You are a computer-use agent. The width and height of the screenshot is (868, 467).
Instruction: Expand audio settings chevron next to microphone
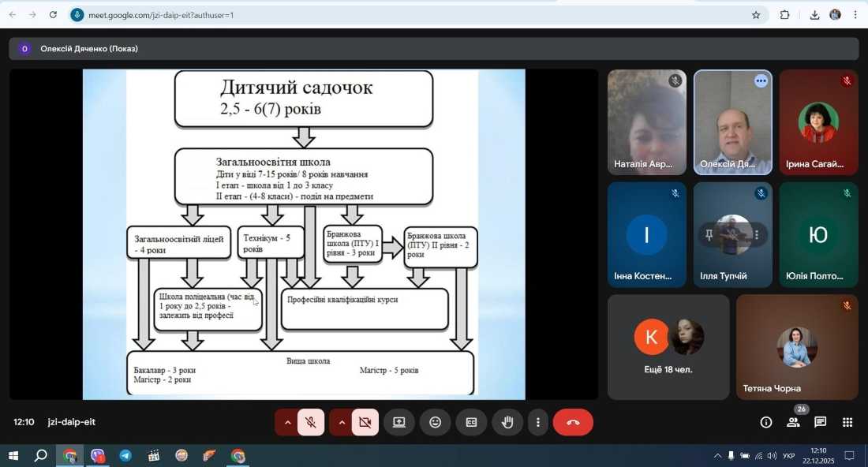[287, 422]
